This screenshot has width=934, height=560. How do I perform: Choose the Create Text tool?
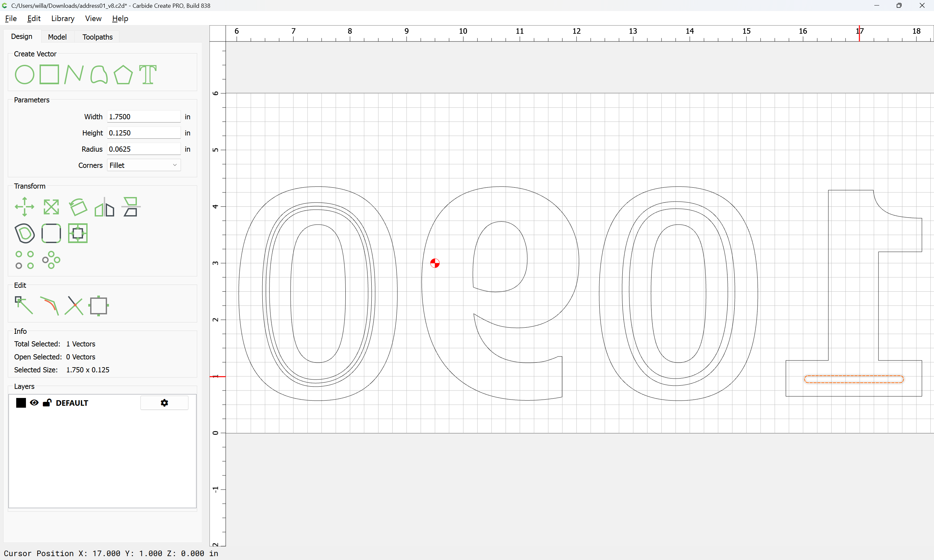coord(148,74)
